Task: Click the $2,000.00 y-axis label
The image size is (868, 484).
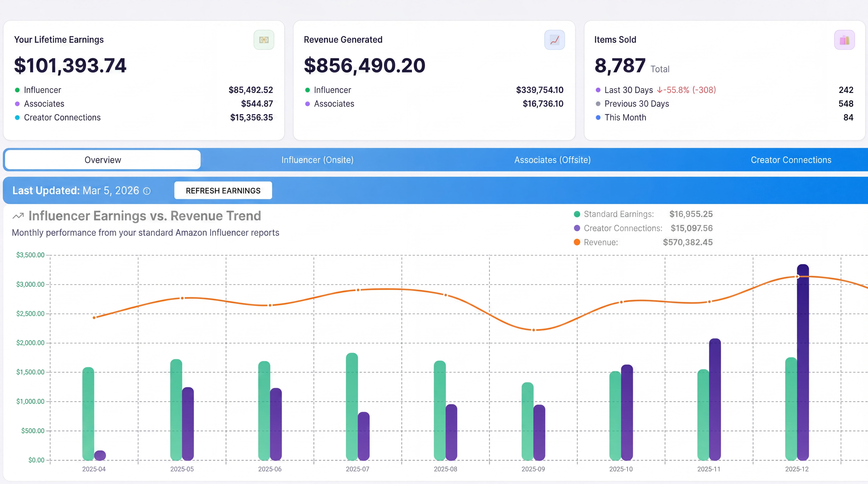Action: pyautogui.click(x=30, y=343)
